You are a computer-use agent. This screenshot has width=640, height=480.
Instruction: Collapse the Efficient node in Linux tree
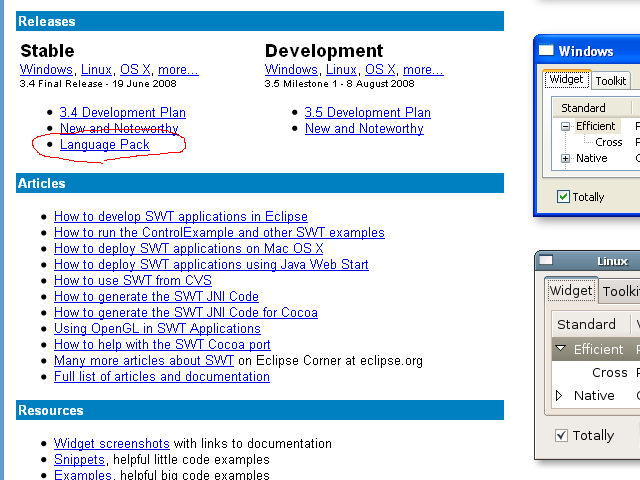point(560,349)
